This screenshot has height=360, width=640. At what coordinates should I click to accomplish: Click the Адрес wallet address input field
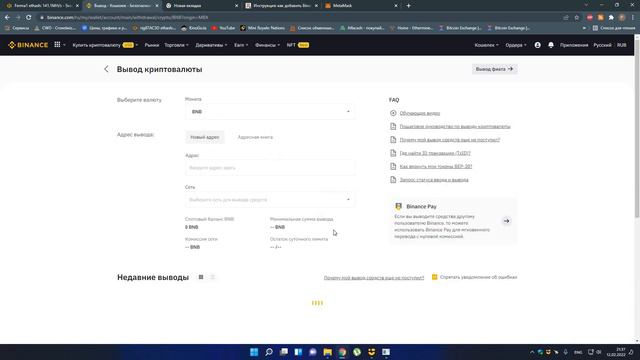270,168
